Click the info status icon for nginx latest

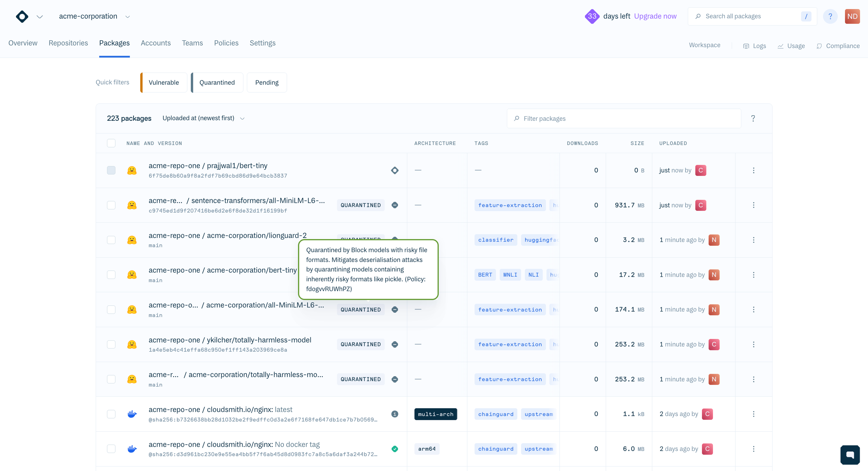[395, 414]
